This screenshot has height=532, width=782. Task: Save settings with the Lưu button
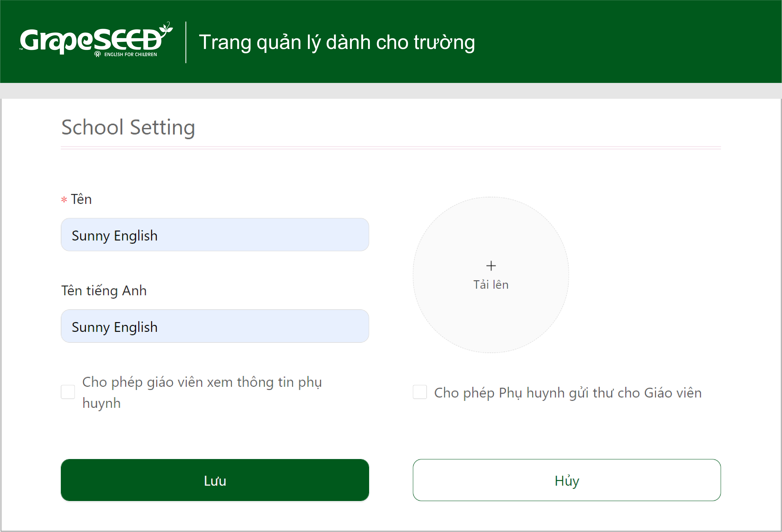coord(215,480)
